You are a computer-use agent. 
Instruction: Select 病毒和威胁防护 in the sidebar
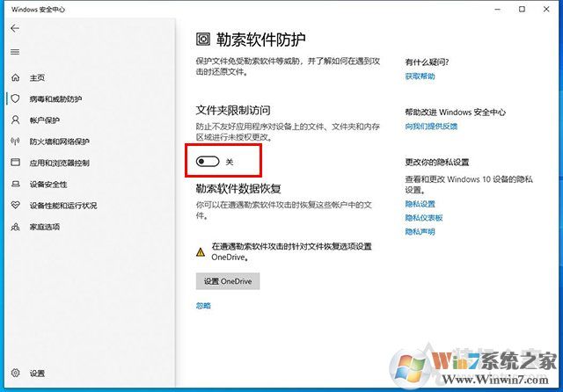[55, 99]
